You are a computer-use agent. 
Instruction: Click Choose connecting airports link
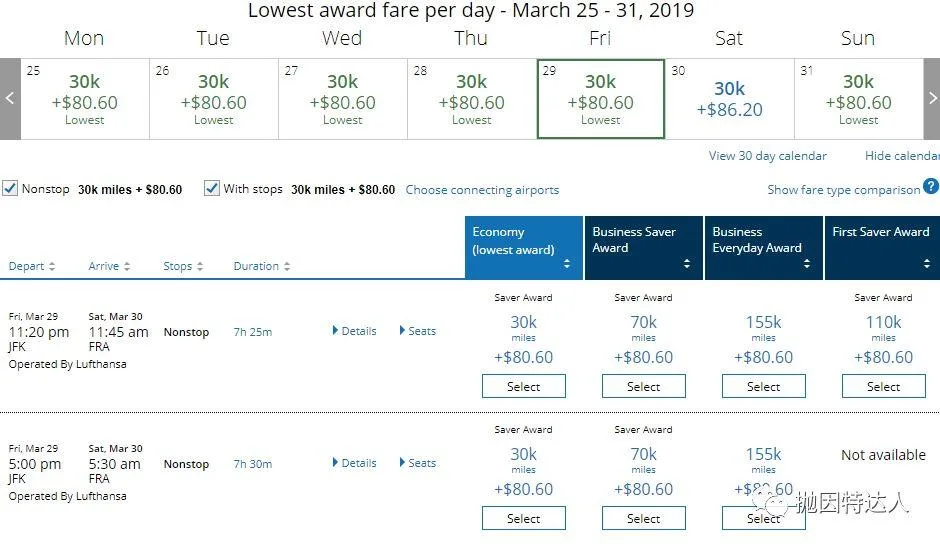[482, 190]
